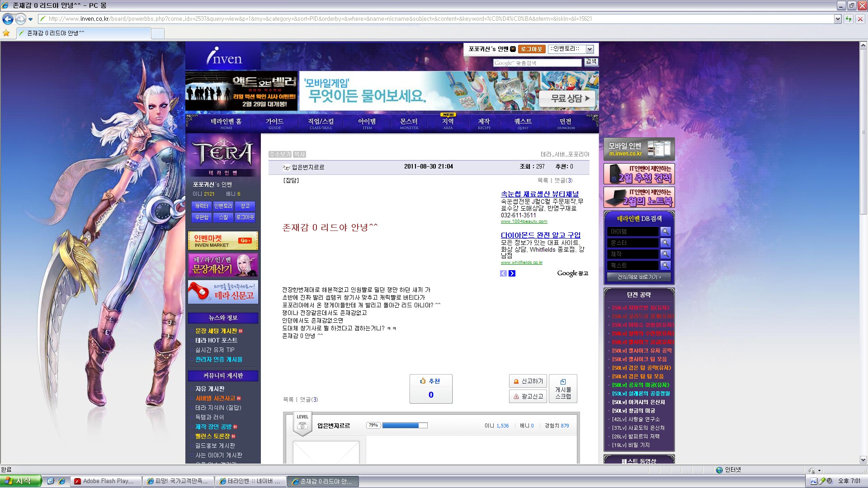Switch to 테라인벤 네이버 taskbar window
This screenshot has width=868, height=488.
click(x=250, y=481)
